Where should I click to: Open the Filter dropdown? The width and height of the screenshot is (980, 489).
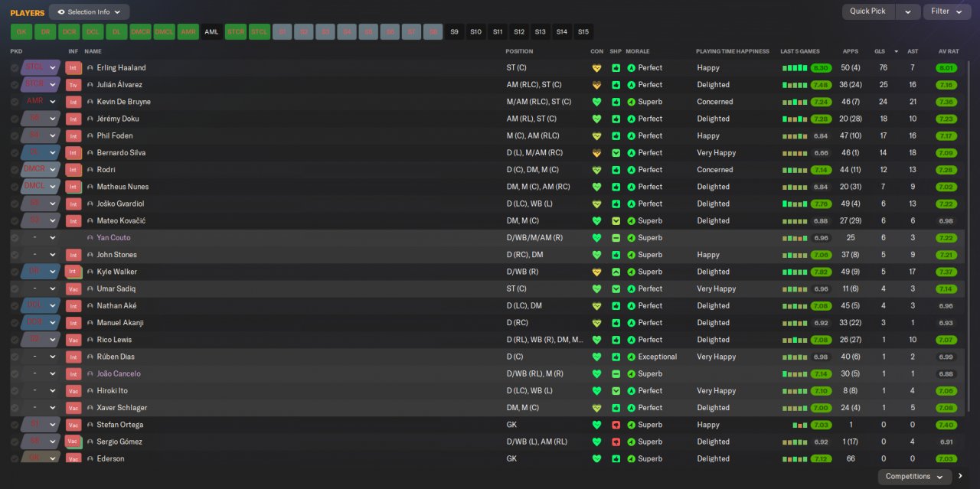[x=947, y=11]
